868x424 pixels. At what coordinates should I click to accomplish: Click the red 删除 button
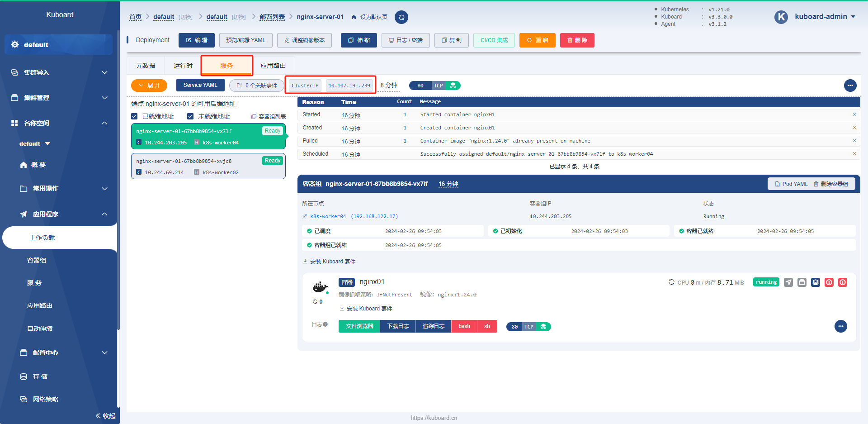point(577,40)
